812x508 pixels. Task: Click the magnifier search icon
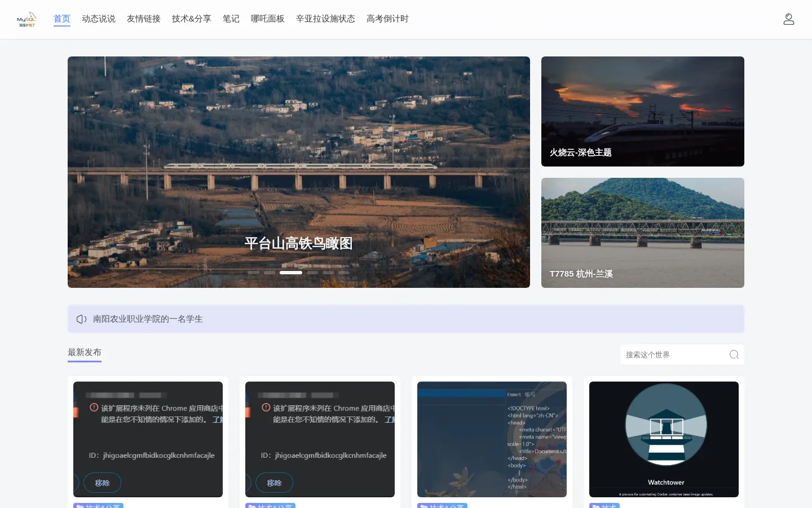point(734,354)
